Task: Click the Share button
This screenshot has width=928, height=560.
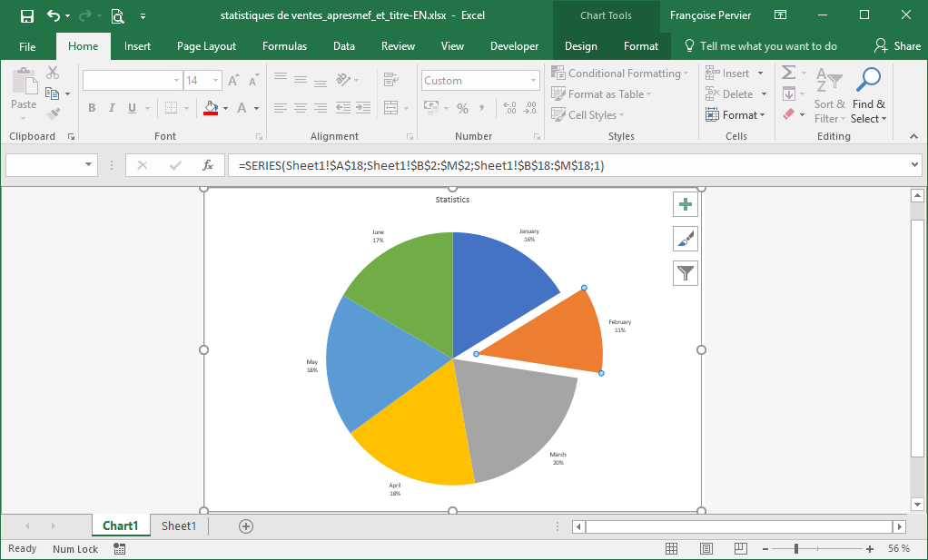Action: [897, 46]
